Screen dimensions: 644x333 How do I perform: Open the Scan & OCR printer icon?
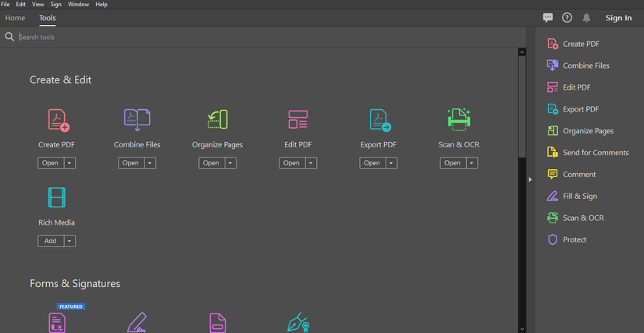click(459, 119)
